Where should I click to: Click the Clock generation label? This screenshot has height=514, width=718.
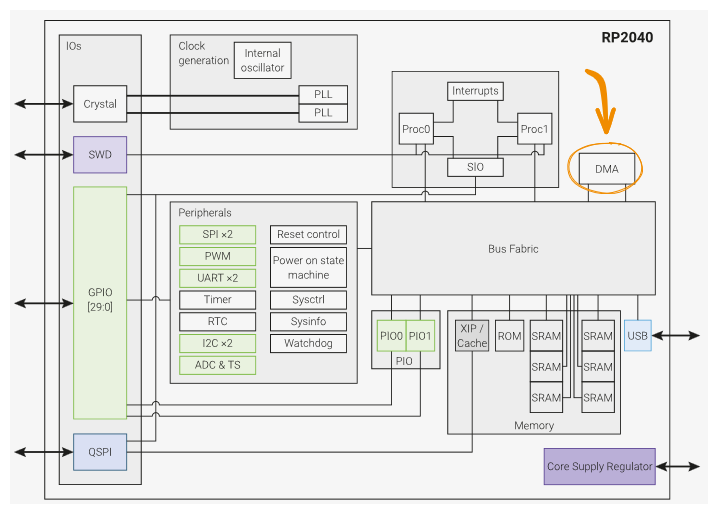point(203,53)
